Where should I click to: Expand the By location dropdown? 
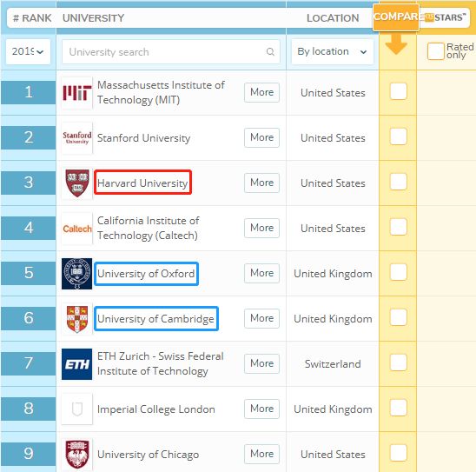click(x=332, y=51)
